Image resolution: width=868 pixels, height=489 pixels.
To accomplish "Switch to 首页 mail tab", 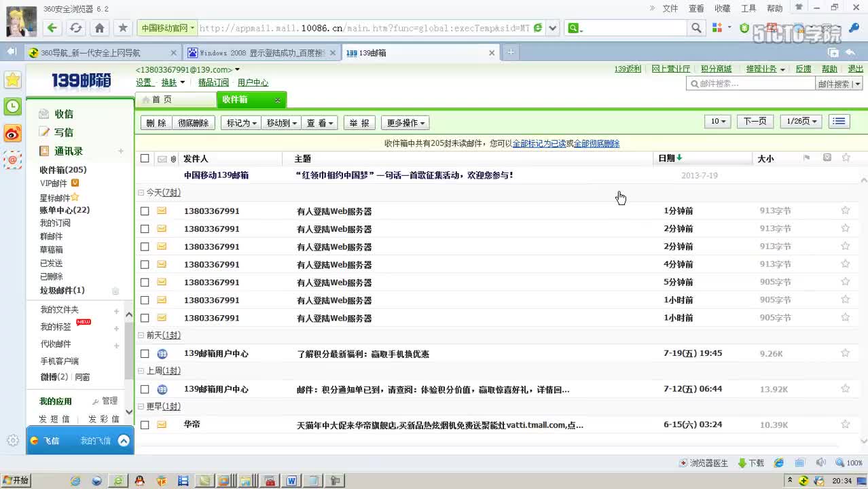I will (175, 100).
